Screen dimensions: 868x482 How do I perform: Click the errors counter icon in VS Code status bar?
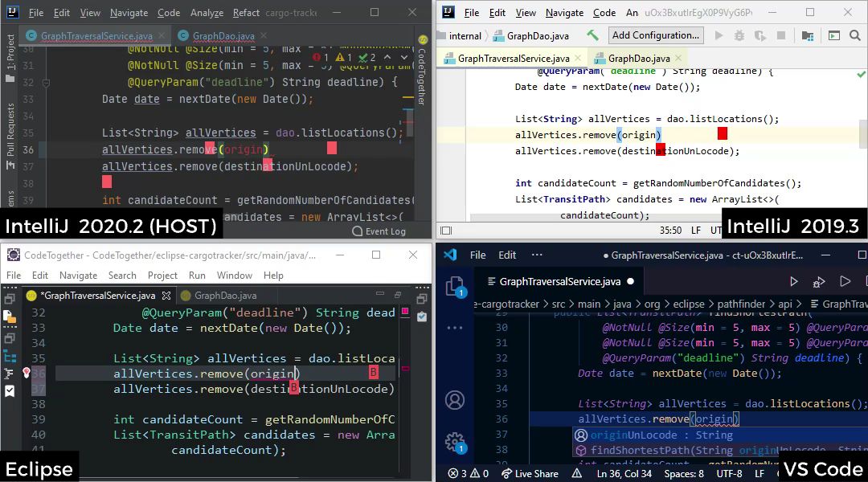(x=456, y=473)
